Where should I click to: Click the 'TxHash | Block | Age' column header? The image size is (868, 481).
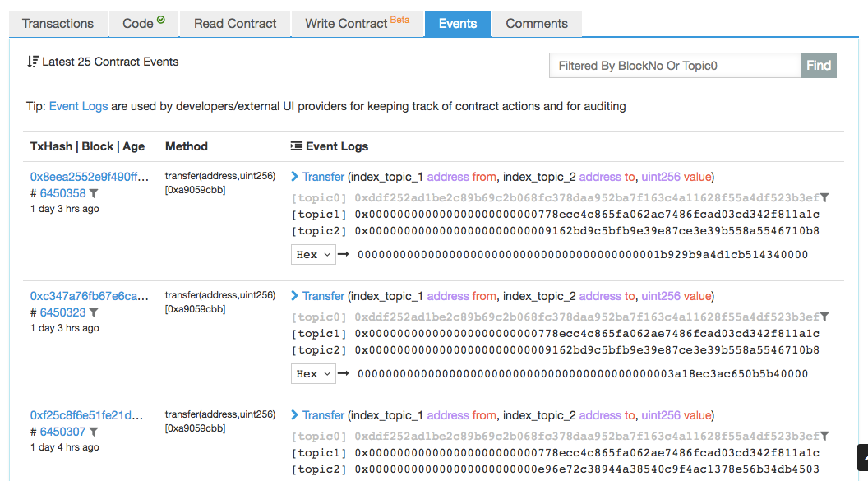[x=87, y=146]
